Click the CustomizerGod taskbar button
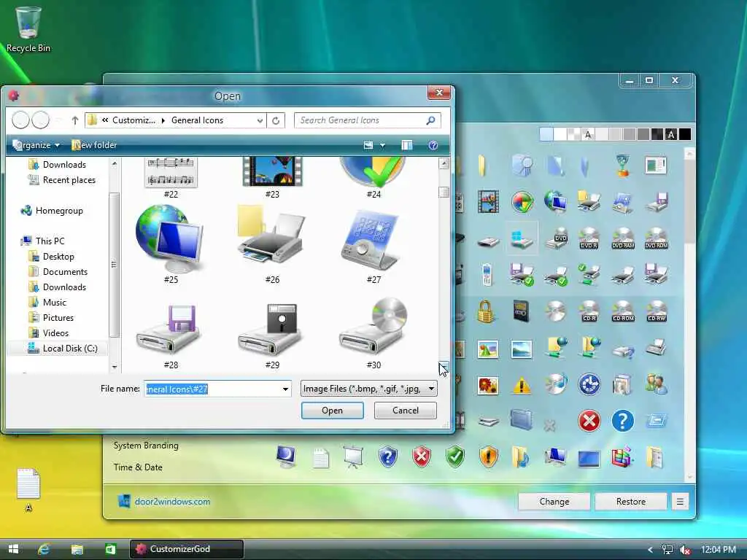The image size is (747, 560). [x=187, y=549]
